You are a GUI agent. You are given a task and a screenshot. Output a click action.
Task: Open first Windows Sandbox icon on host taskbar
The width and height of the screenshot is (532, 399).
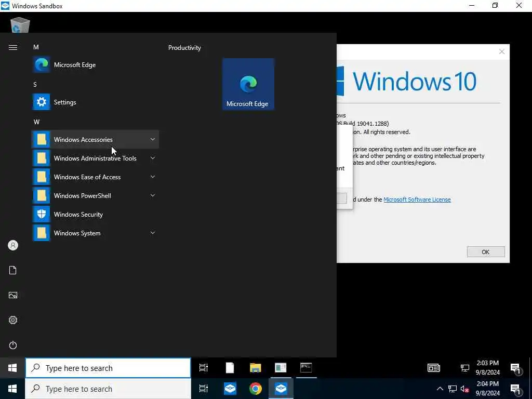230,389
